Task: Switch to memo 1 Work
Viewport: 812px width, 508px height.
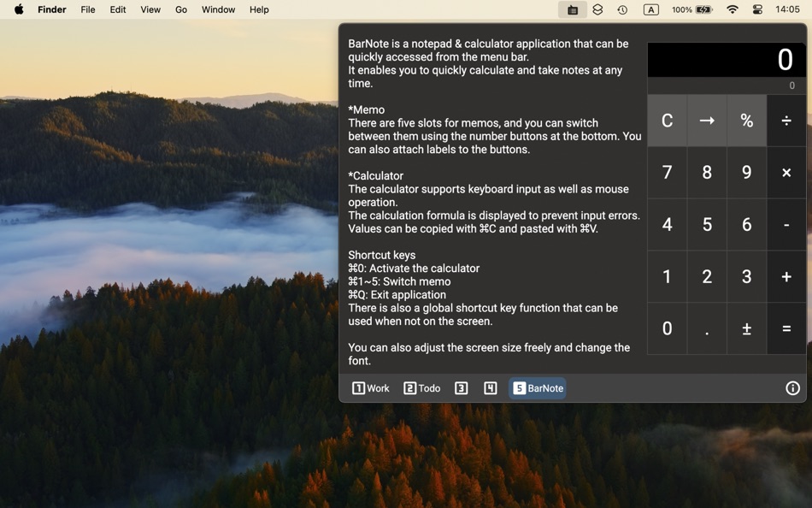Action: [370, 388]
